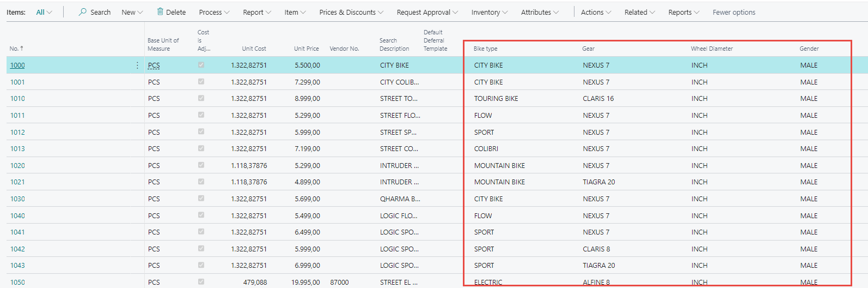Click the Search magnifier icon
Image resolution: width=868 pixels, height=288 pixels.
tap(83, 12)
